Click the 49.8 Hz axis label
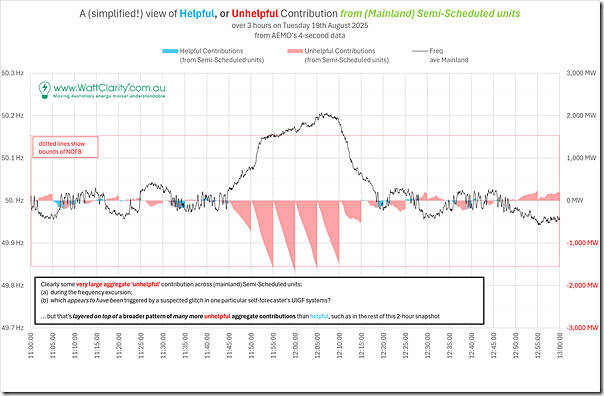This screenshot has height=396, width=604. pyautogui.click(x=12, y=285)
